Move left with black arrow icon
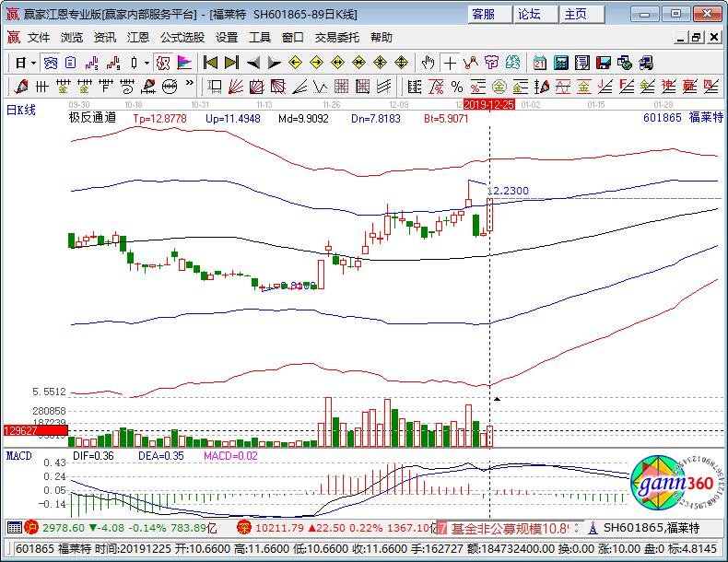728x562 pixels. pos(253,63)
